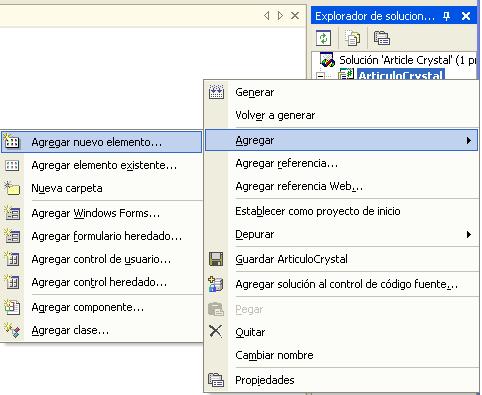Expand the Depurar submenu arrow
This screenshot has width=482, height=395.
469,234
